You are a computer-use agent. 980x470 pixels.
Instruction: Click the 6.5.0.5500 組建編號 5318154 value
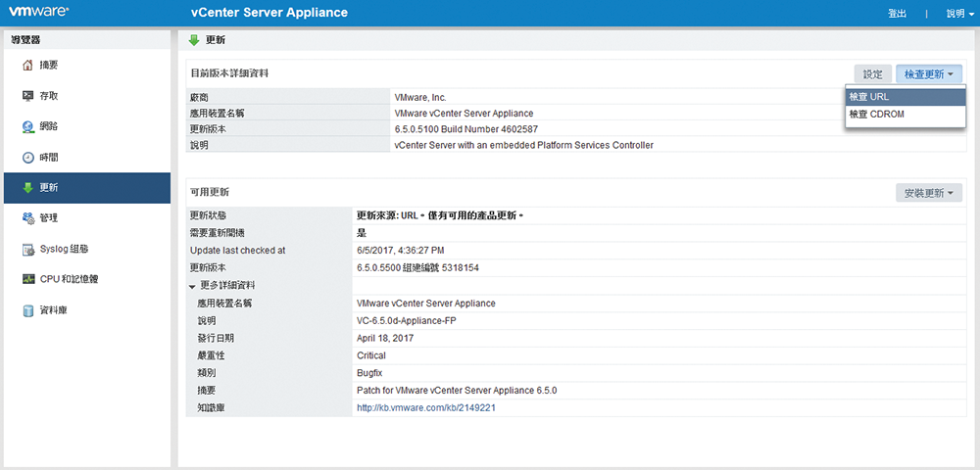[417, 268]
